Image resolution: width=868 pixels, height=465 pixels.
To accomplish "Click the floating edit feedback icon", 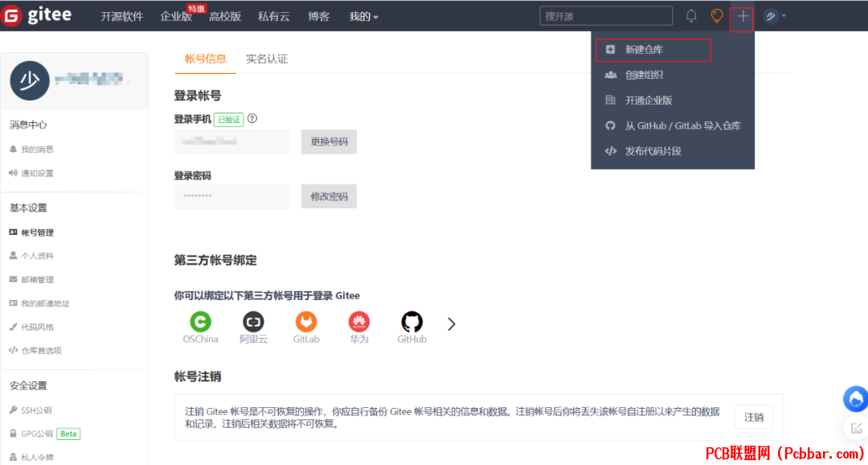I will pyautogui.click(x=856, y=427).
